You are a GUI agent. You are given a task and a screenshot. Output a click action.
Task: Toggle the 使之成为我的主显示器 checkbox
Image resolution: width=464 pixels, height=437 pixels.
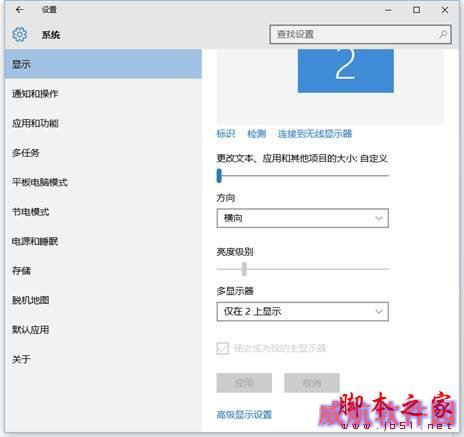pyautogui.click(x=223, y=348)
